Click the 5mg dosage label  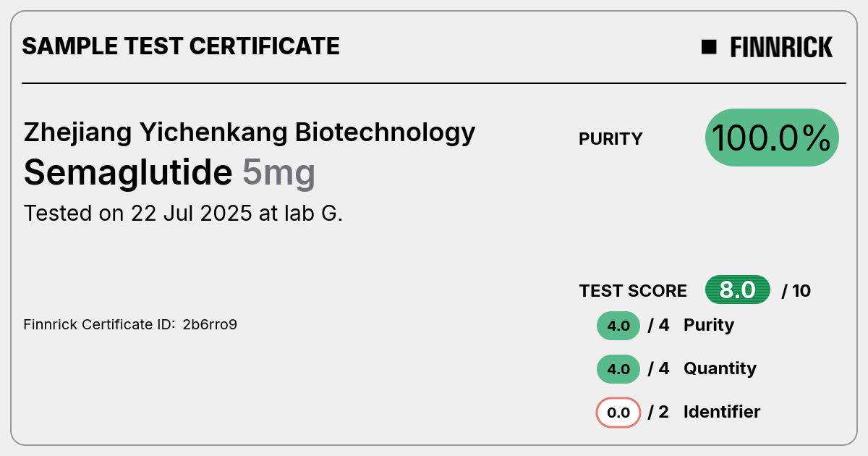pyautogui.click(x=278, y=174)
